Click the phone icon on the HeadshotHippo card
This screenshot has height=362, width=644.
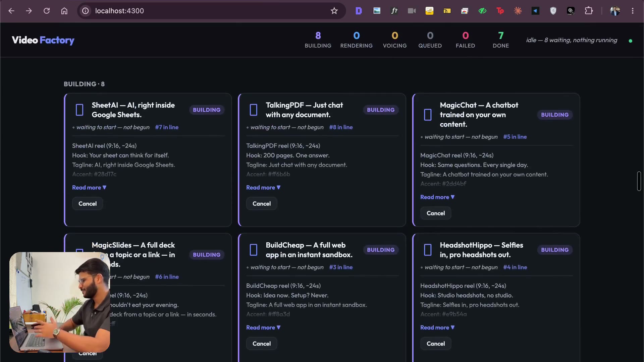pyautogui.click(x=428, y=250)
